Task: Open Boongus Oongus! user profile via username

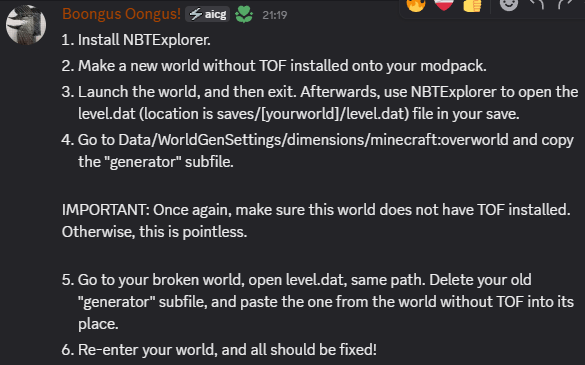Action: click(x=121, y=14)
